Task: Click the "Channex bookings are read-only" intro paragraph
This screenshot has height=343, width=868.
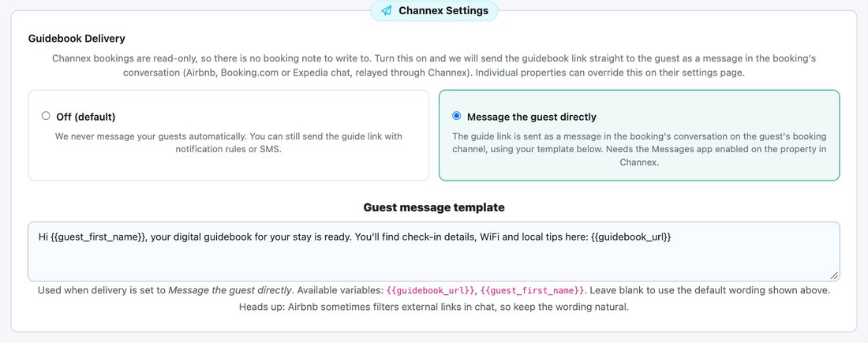Action: tap(434, 65)
